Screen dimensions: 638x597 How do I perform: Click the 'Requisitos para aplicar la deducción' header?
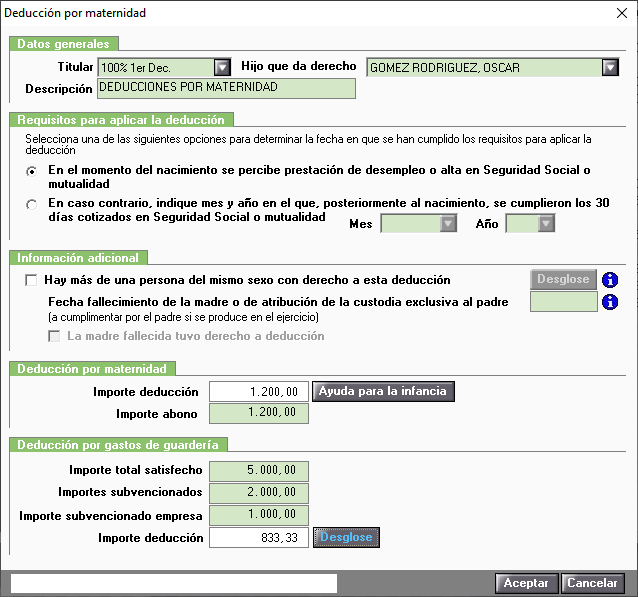tap(121, 120)
